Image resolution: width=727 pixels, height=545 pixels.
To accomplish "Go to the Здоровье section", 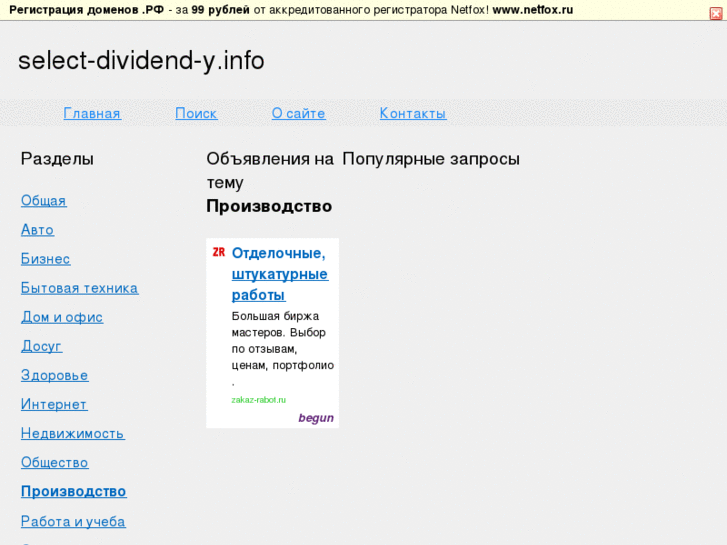I will (x=55, y=375).
